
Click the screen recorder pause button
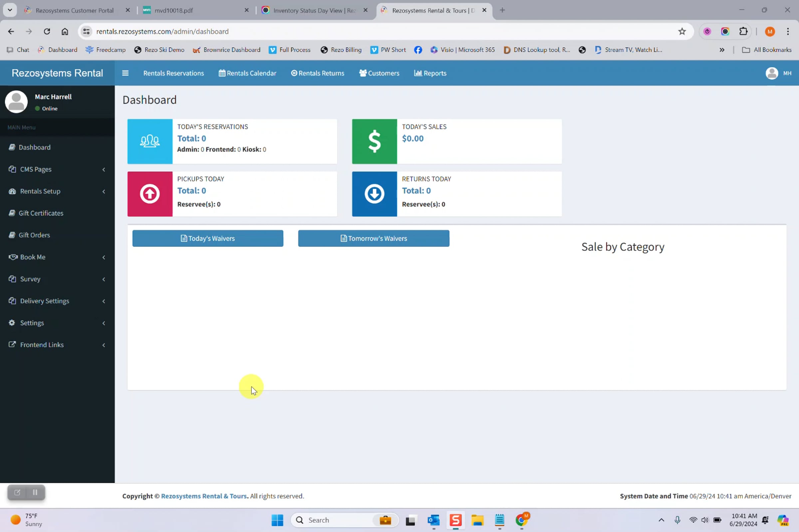click(x=35, y=492)
